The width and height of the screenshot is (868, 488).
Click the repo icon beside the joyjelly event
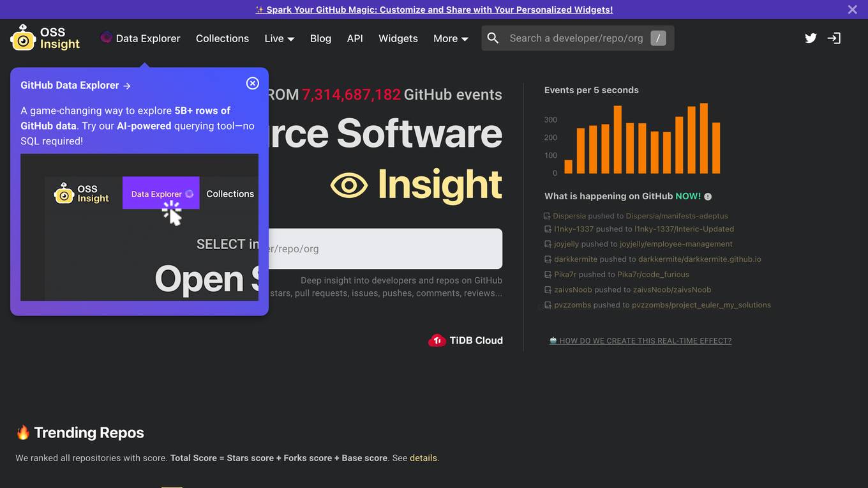coord(548,245)
